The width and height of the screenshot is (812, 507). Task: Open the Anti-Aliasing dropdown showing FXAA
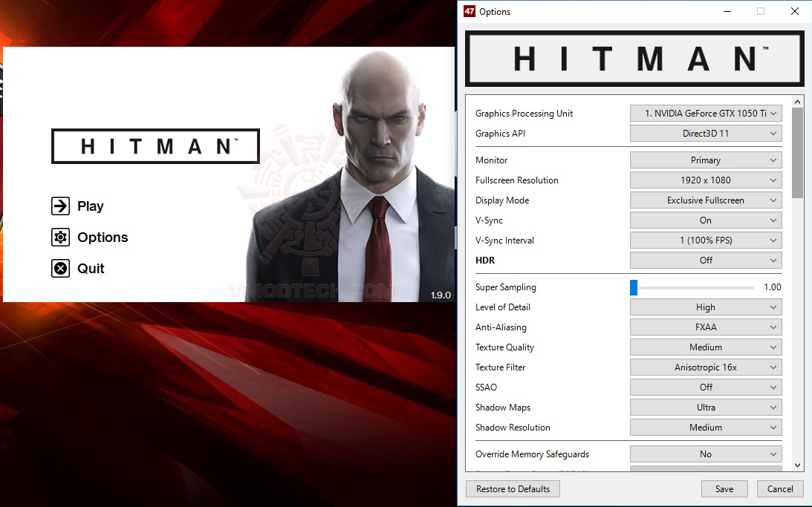706,327
